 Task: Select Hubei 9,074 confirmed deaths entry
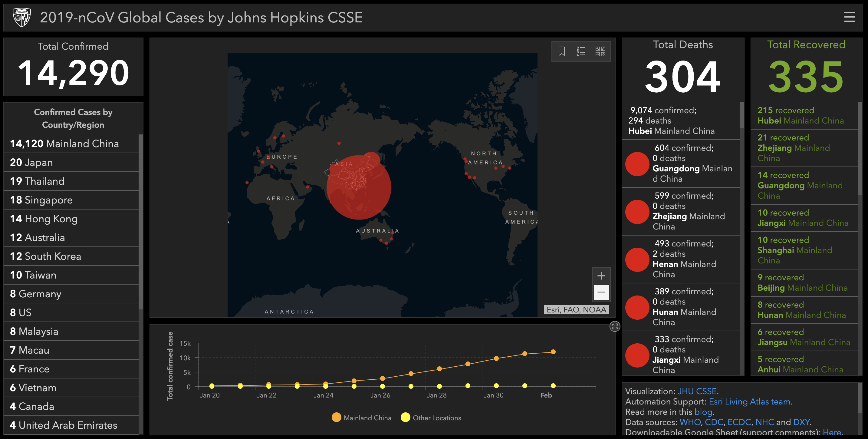681,121
